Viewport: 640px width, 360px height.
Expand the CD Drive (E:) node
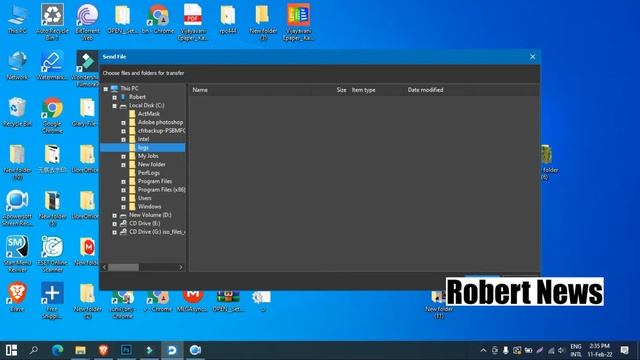(x=114, y=224)
